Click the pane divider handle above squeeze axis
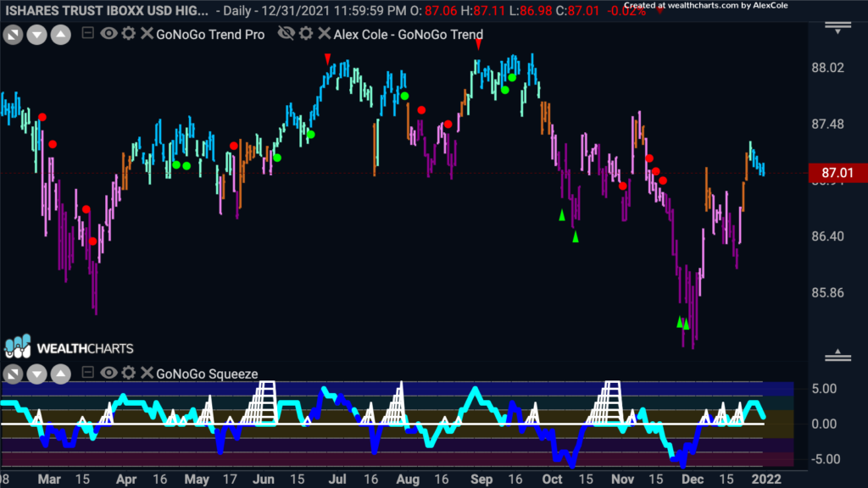The image size is (868, 488). (837, 355)
